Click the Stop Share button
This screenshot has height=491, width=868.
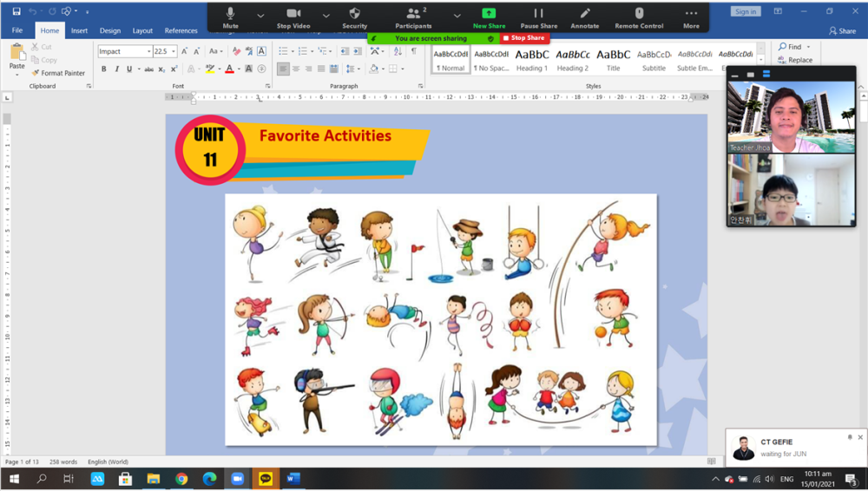(523, 37)
